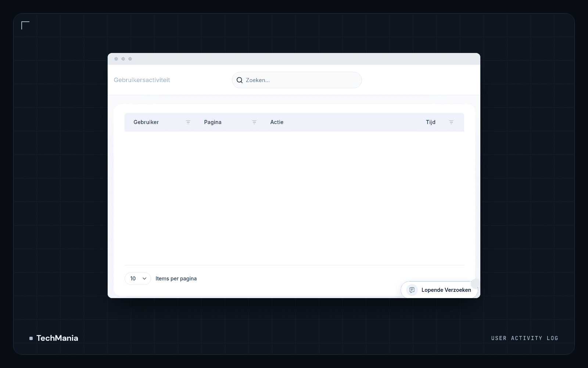
Task: Open the Lopende Verzoeken label
Action: tap(446, 290)
